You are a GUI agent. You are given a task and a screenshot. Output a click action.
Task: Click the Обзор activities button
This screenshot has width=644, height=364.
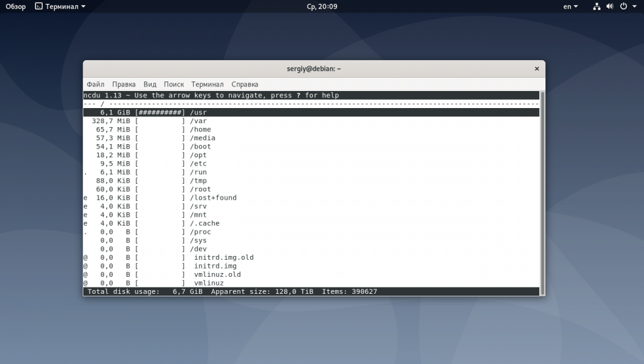coord(16,6)
